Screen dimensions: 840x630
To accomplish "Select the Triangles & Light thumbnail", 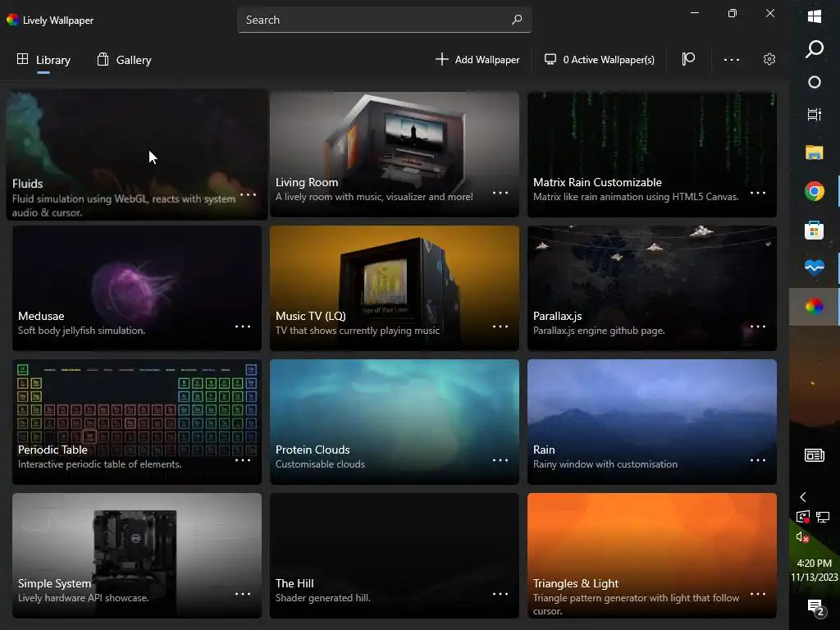I will [x=652, y=555].
